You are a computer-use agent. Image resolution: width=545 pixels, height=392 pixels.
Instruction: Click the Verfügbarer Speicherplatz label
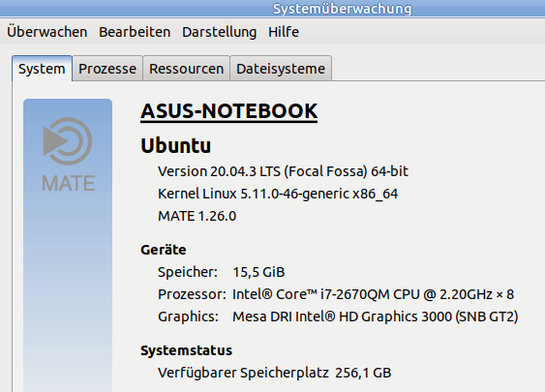click(x=243, y=373)
